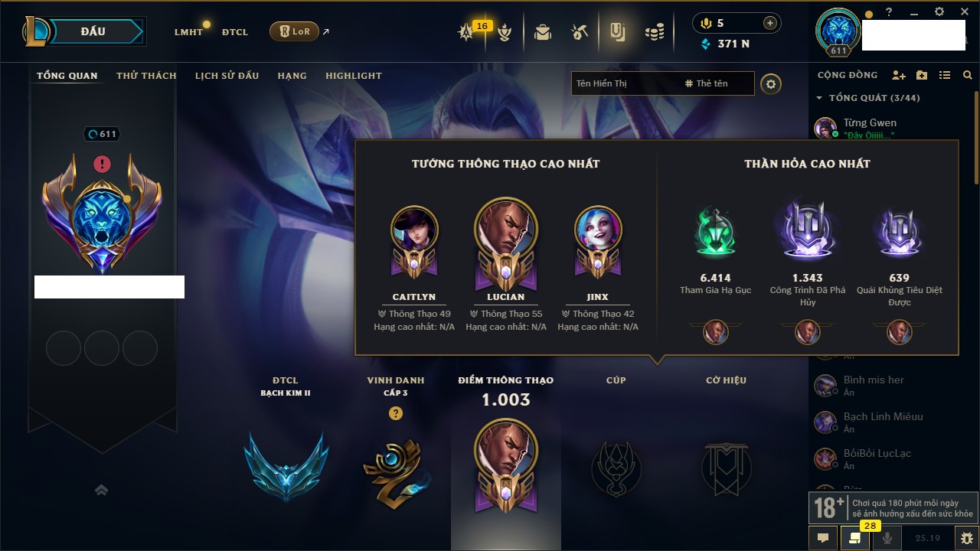
Task: Open the Loot crafting hammer icon
Action: click(x=580, y=32)
